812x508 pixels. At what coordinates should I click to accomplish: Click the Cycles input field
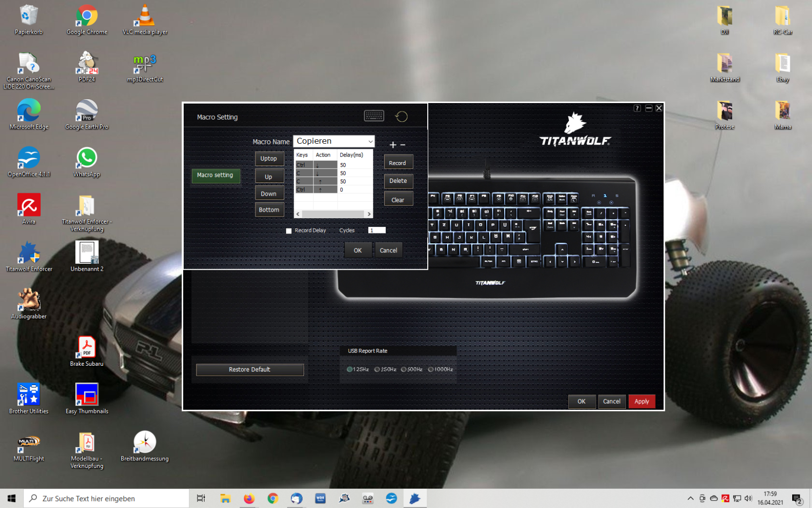click(377, 230)
